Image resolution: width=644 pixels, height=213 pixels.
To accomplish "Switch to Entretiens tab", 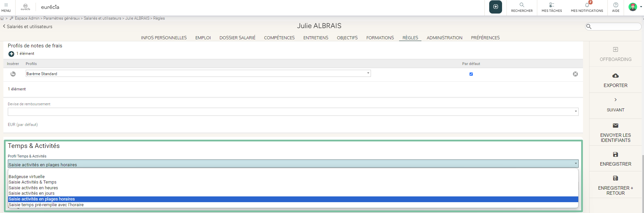I will coord(316,38).
